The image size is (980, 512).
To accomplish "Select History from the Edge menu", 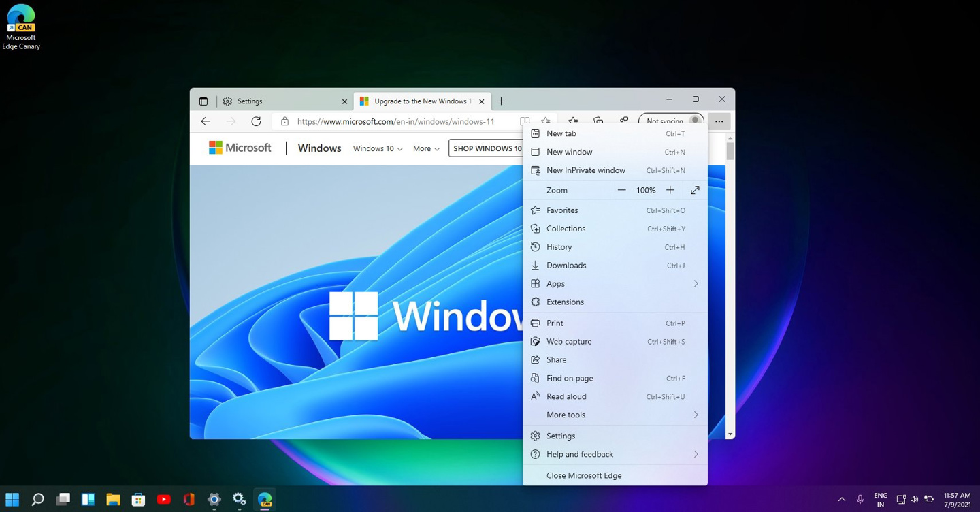I will pos(559,246).
